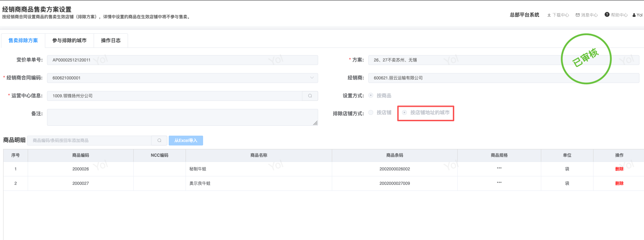Select the 按店铺 radio button
Screen dimensions: 644x240
click(x=371, y=112)
